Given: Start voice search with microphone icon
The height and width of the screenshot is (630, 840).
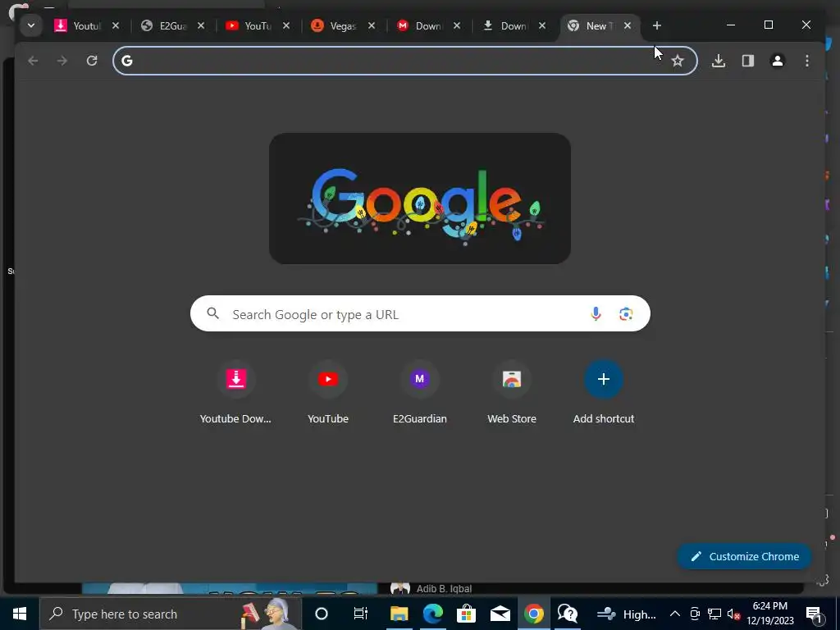Looking at the screenshot, I should [x=596, y=314].
